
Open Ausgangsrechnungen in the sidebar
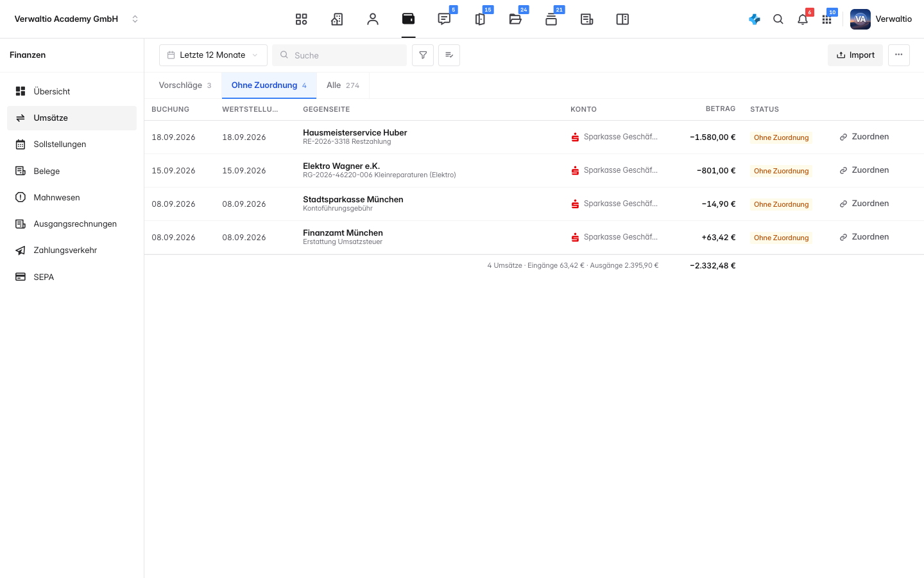click(72, 224)
